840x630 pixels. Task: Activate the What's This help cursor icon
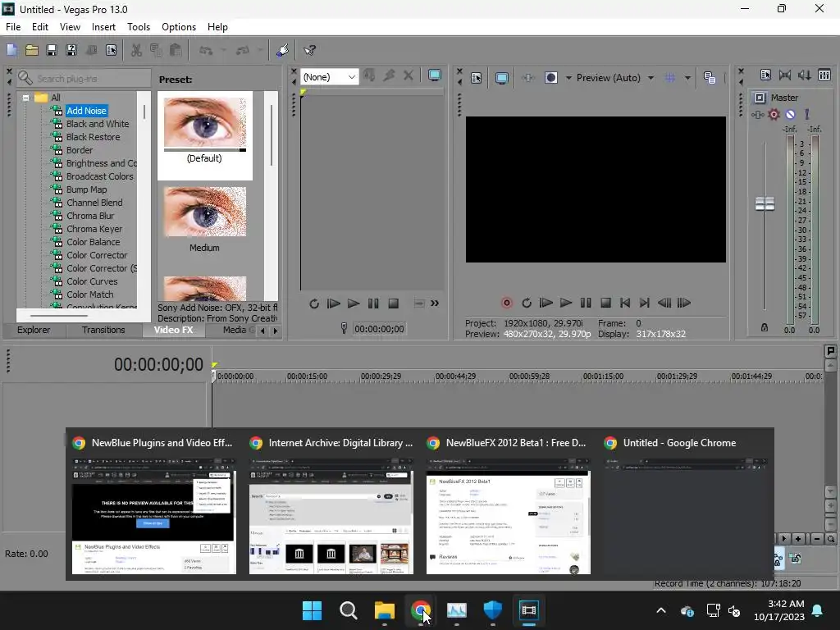tap(309, 50)
